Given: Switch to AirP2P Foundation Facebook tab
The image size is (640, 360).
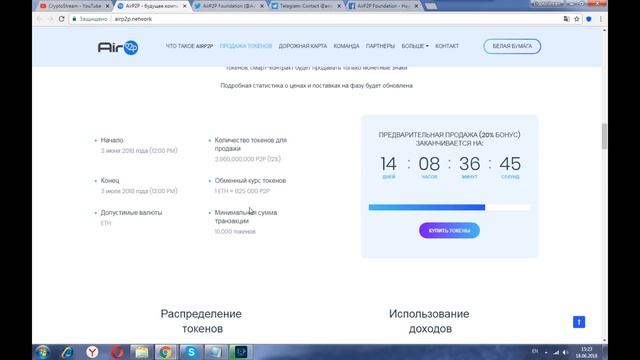Looking at the screenshot, I should [384, 6].
